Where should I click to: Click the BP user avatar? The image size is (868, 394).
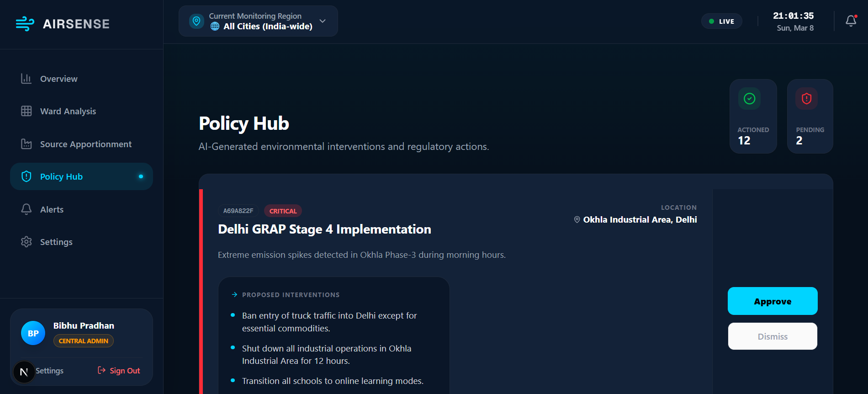pos(33,333)
